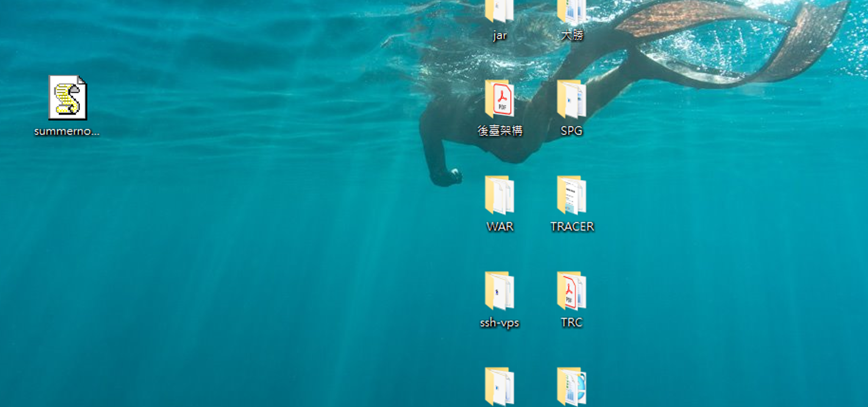Select the ssh-vps folder icon

(x=499, y=291)
